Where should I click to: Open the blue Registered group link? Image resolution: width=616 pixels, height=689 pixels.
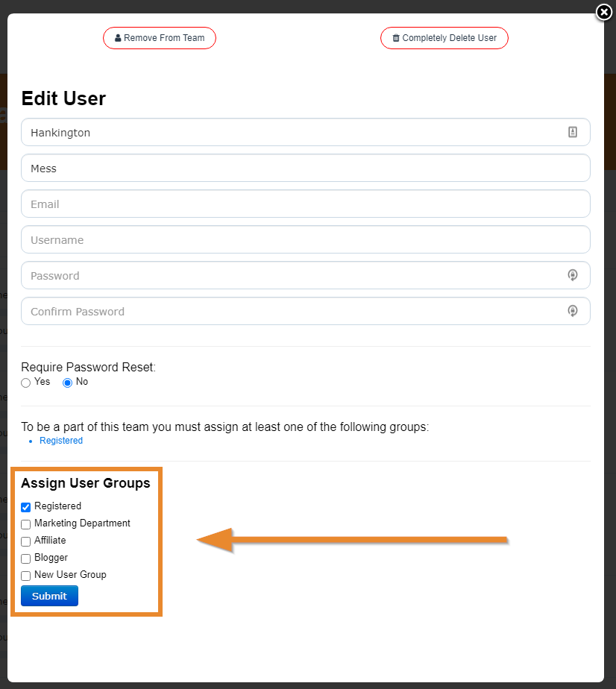(x=61, y=441)
